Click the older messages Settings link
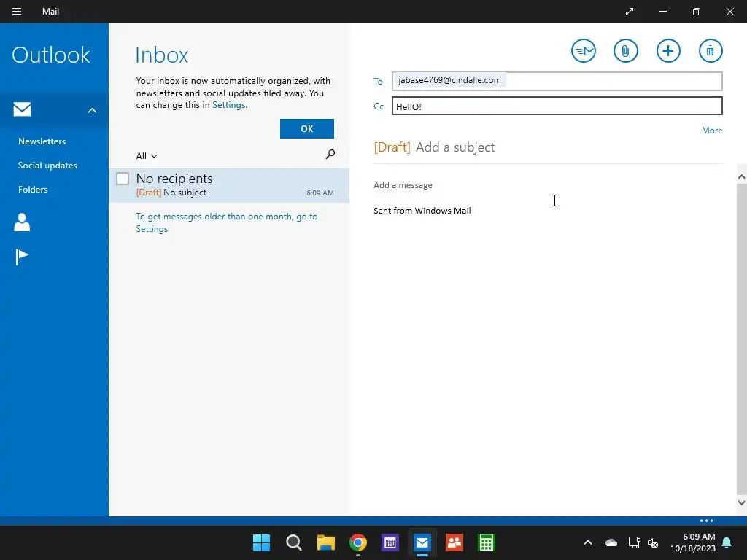Viewport: 747px width, 560px height. coord(152,228)
